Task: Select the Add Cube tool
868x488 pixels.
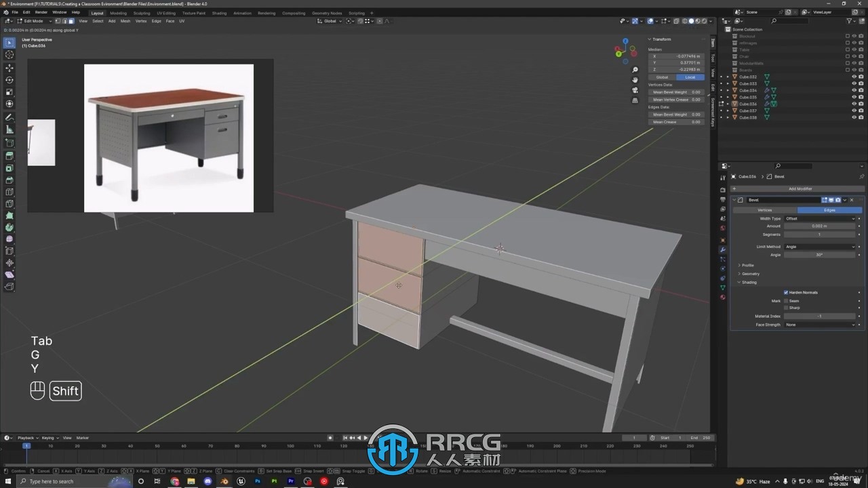Action: pos(9,143)
